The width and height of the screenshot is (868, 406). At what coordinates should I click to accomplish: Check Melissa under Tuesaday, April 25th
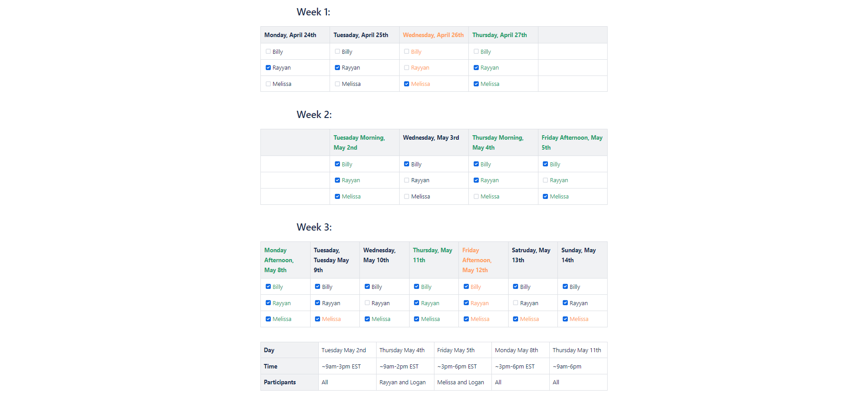click(x=337, y=84)
